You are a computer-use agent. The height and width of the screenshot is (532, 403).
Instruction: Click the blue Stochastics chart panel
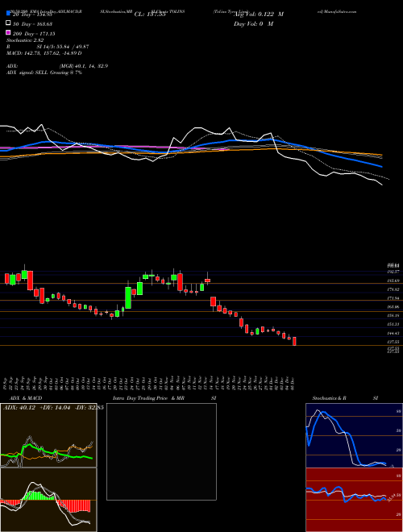click(354, 435)
